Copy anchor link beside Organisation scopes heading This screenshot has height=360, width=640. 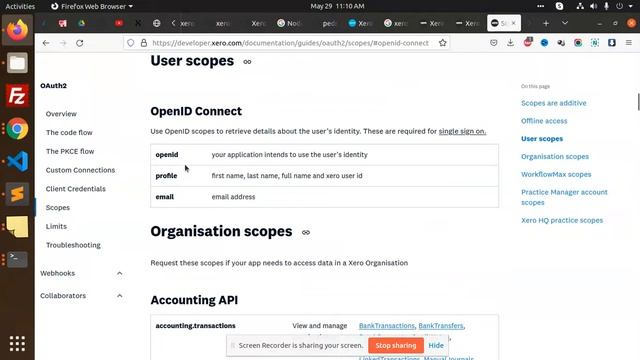click(306, 233)
